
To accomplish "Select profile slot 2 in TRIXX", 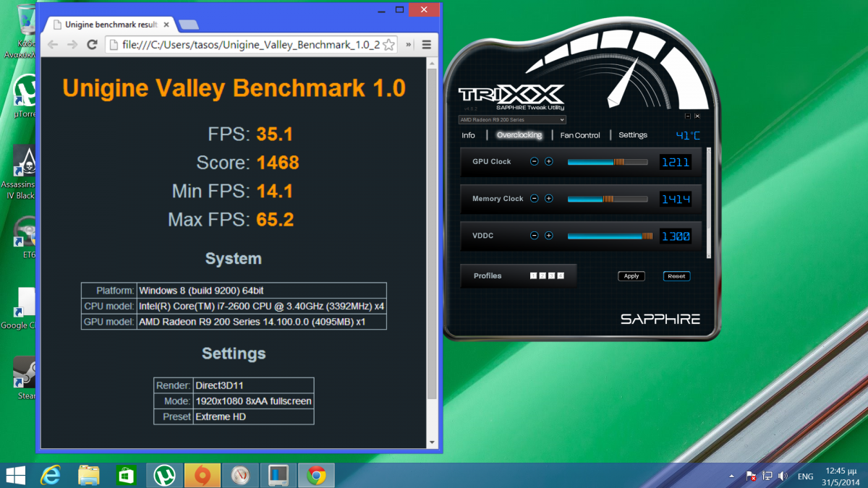I will 542,275.
